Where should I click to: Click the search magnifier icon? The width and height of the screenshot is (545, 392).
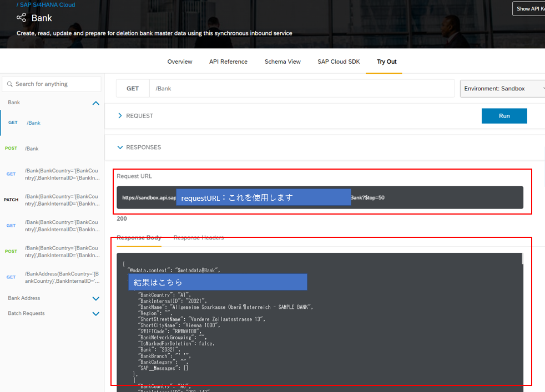tap(10, 84)
